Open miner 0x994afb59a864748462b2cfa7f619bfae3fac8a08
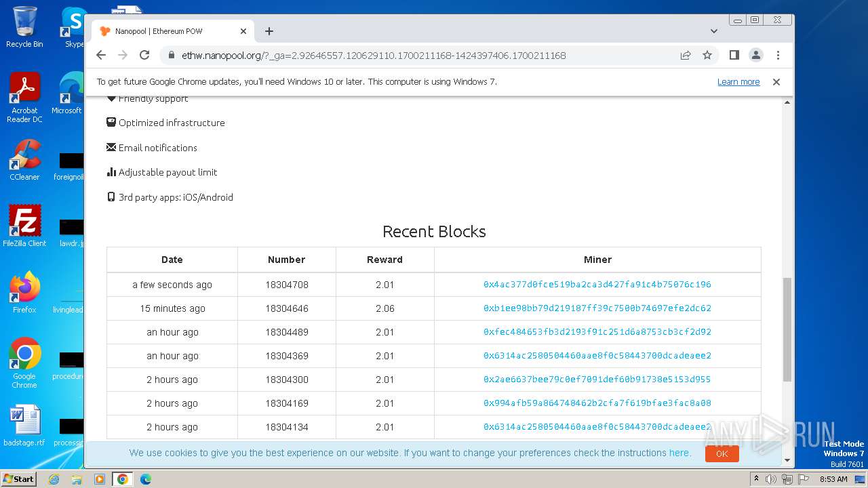868x488 pixels. [x=597, y=403]
